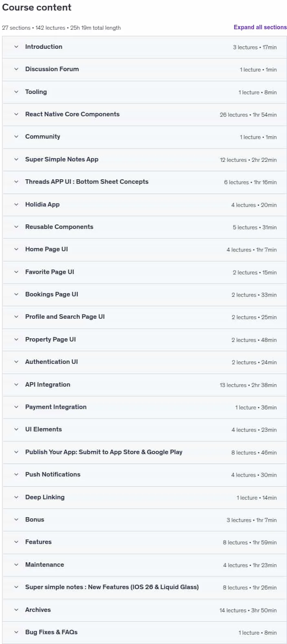287x644 pixels.
Task: Click the chevron icon beside Archives
Action: [x=16, y=610]
